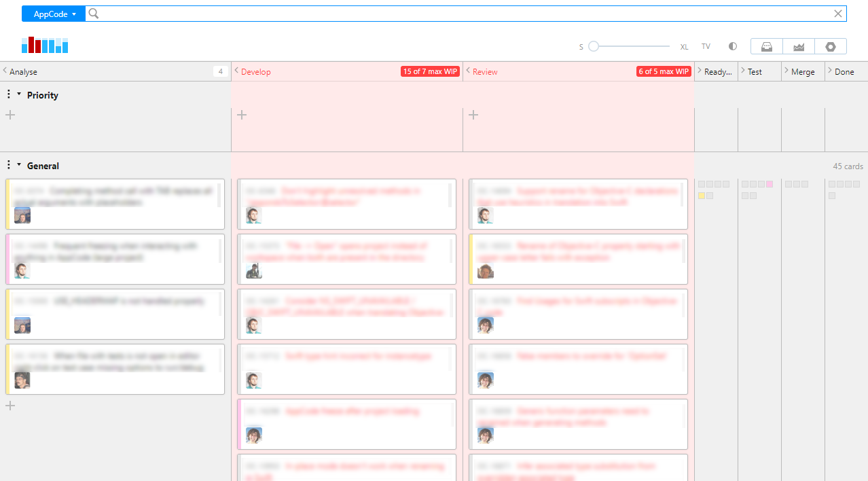Open board settings via the hexagon icon

click(831, 46)
